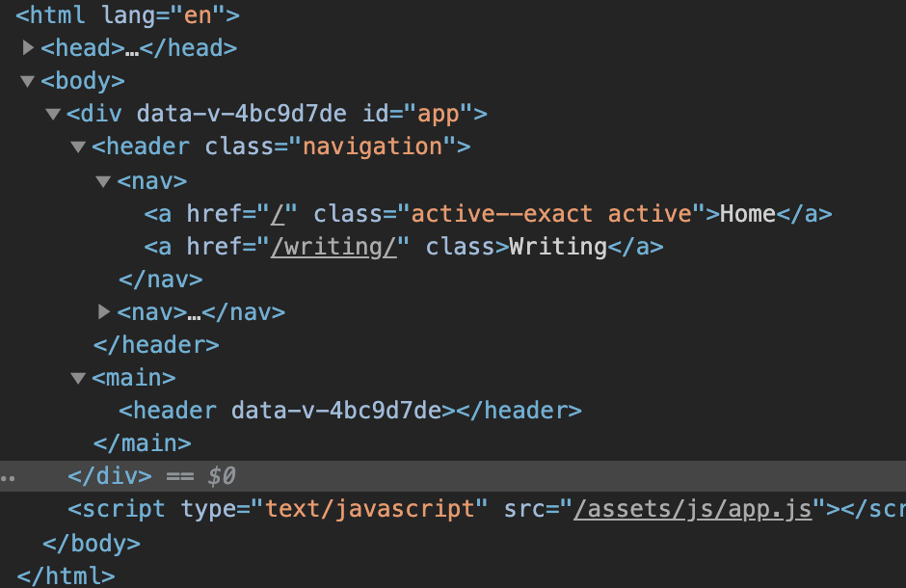Click the "active--exact active" class value
The image size is (906, 588).
point(552,214)
